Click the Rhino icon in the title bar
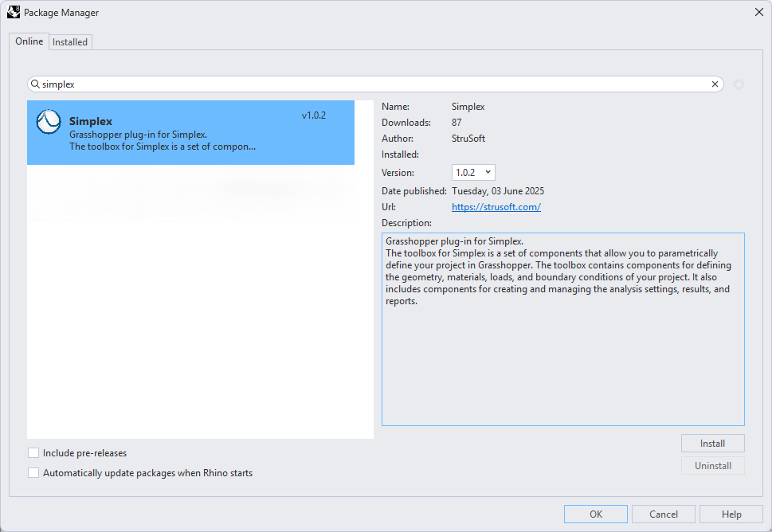 click(14, 12)
